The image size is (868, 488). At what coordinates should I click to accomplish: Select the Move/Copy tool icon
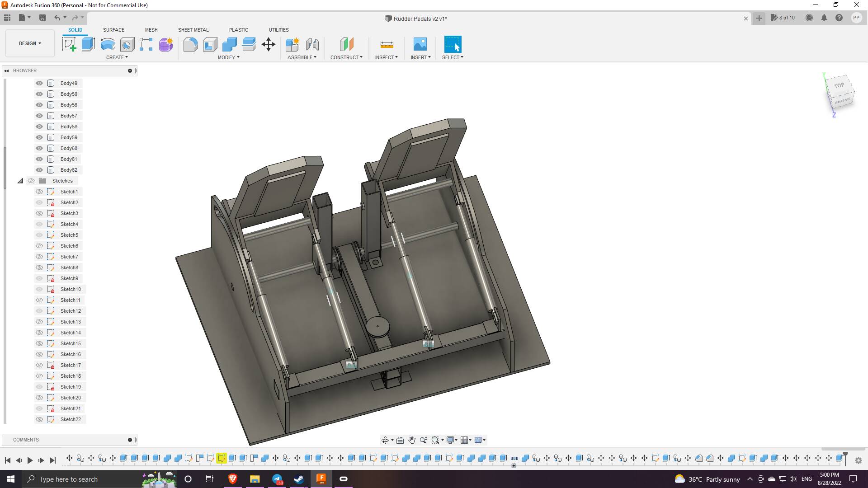[269, 44]
